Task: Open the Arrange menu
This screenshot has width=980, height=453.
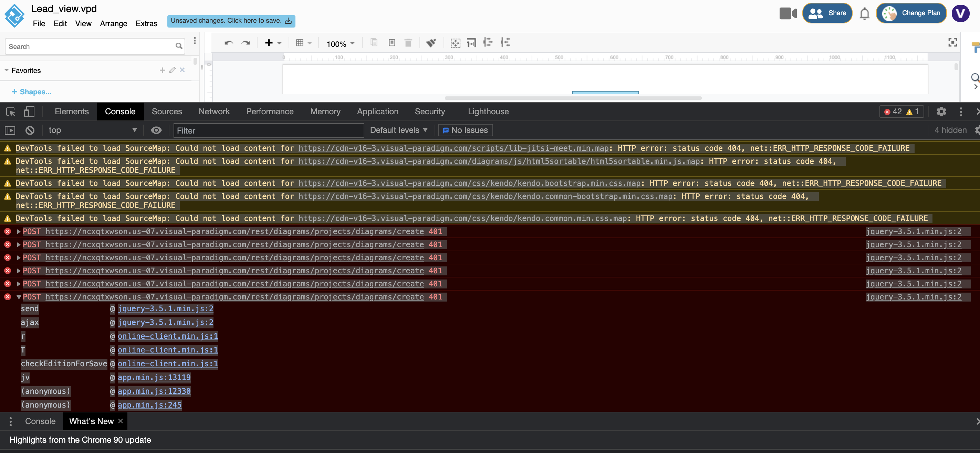Action: (x=113, y=24)
